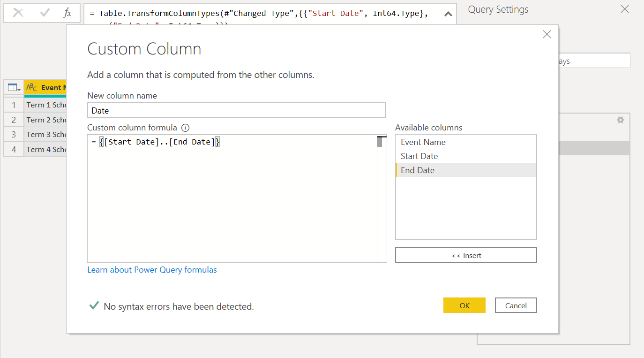Click the query Name field in Query Settings
Screen dimensions: 644x358
pyautogui.click(x=594, y=61)
